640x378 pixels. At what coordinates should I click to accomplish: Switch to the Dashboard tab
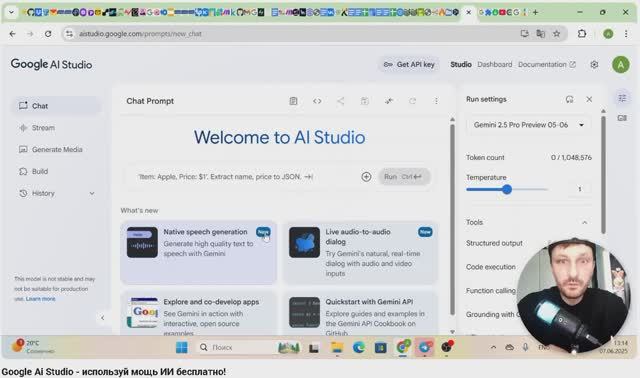[494, 64]
